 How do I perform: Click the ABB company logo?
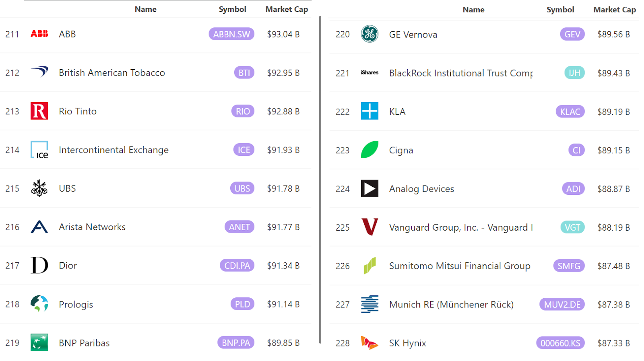tap(39, 34)
